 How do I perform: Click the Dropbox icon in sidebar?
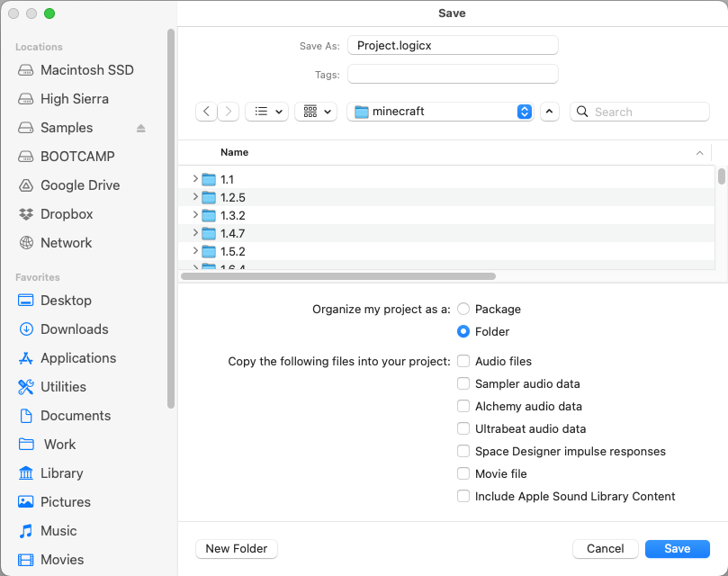click(x=25, y=214)
